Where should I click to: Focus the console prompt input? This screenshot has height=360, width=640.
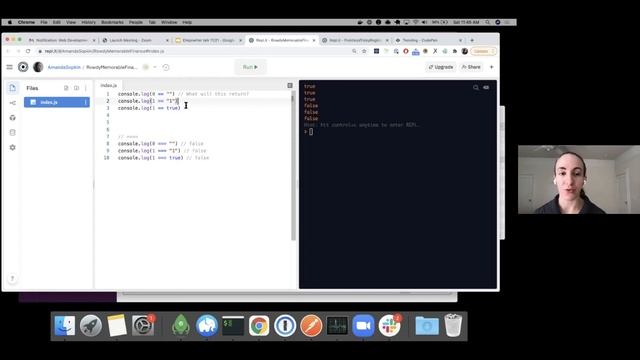click(311, 131)
